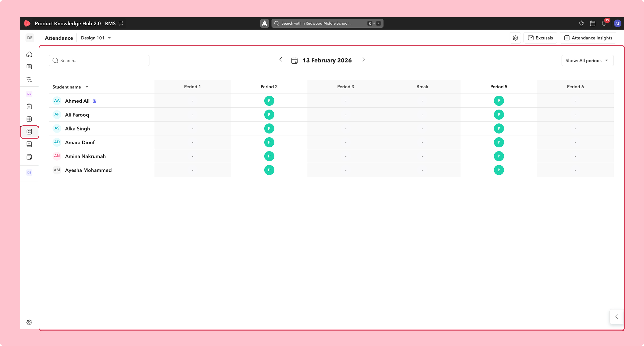Open Attendance Insights
The height and width of the screenshot is (346, 644).
(588, 38)
